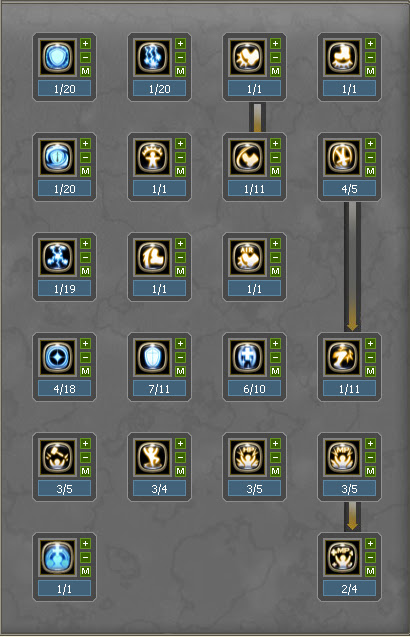Click the 1/11 level counter under arrow skill
Image resolution: width=410 pixels, height=637 pixels.
(349, 389)
